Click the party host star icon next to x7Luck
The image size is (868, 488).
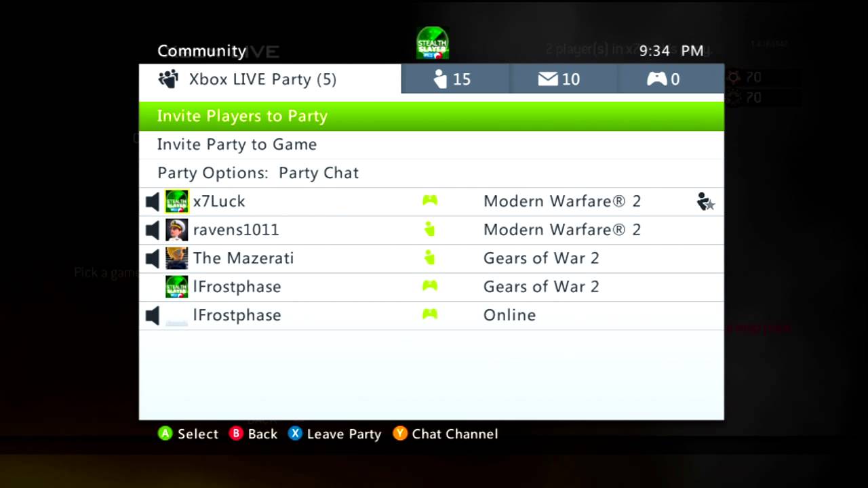705,201
